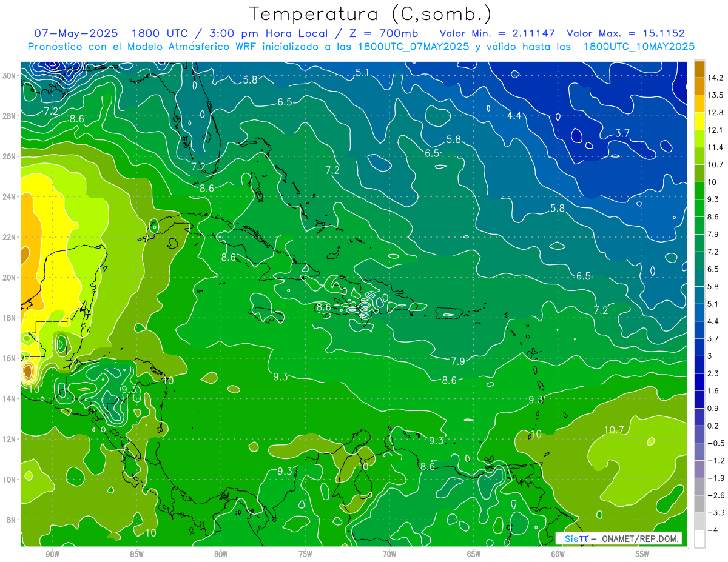Pick the colorbar swatch between 10 and 10.7
Viewport: 728px width, 562px height.
699,173
